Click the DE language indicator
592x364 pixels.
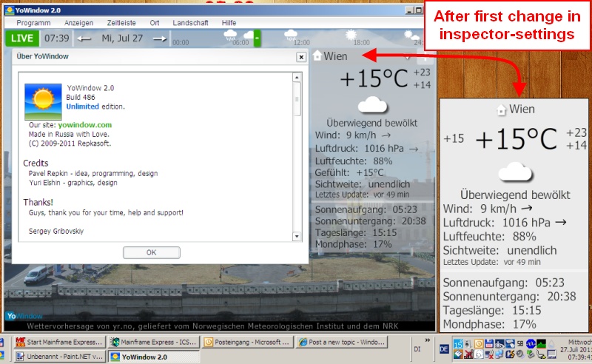[445, 349]
